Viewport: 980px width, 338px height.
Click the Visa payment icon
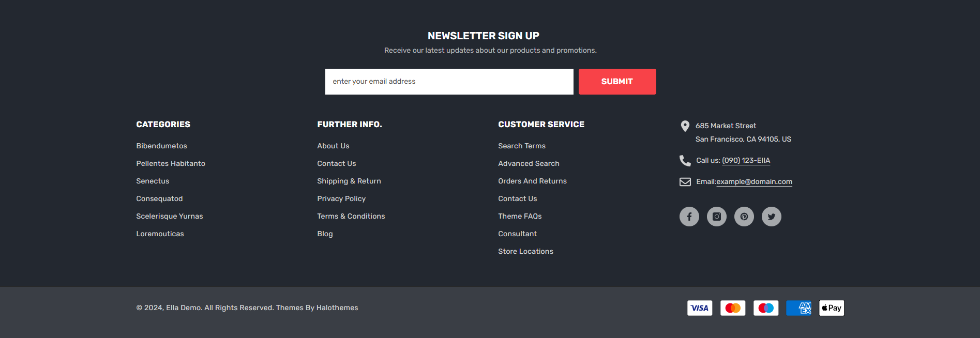[700, 308]
